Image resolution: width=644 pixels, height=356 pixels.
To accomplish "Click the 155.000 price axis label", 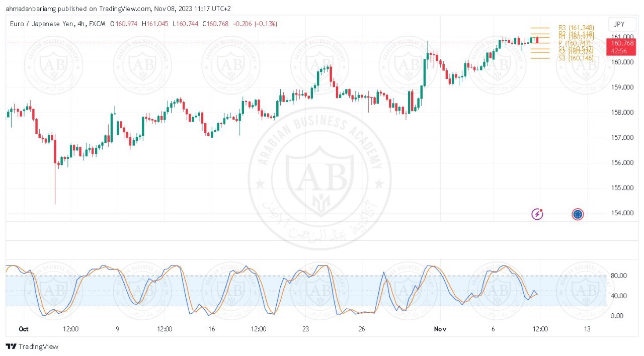I will [x=621, y=188].
